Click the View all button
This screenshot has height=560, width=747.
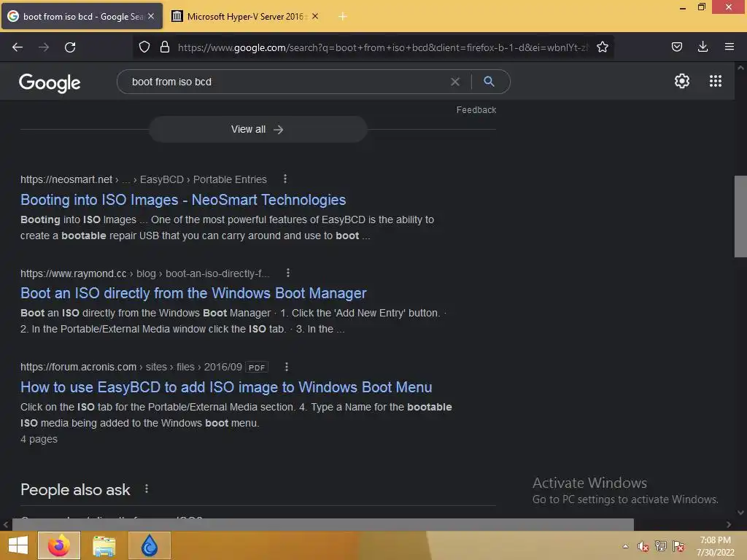point(258,130)
